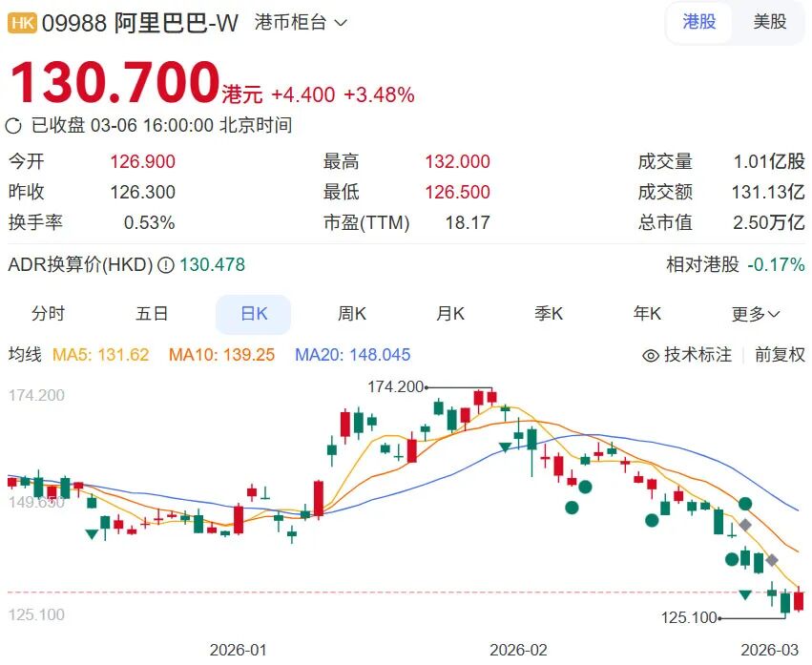Click the MA20 indicator label
This screenshot has height=665, width=812.
coord(352,355)
